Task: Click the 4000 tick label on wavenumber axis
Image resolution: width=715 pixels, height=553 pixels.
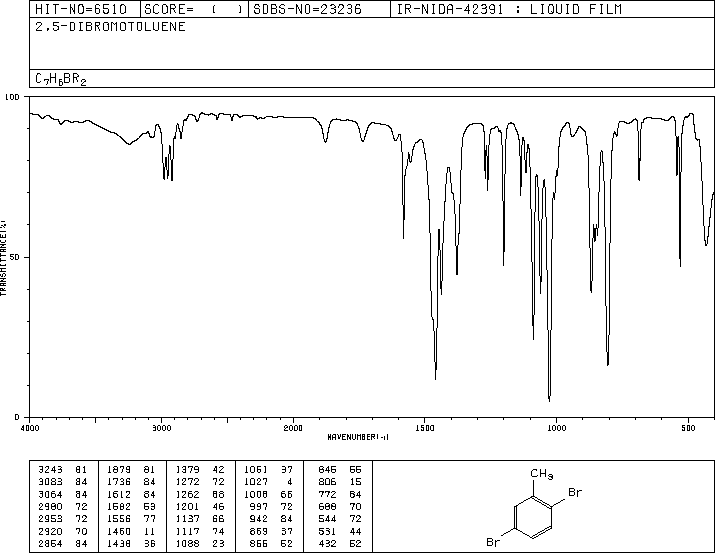Action: click(30, 428)
